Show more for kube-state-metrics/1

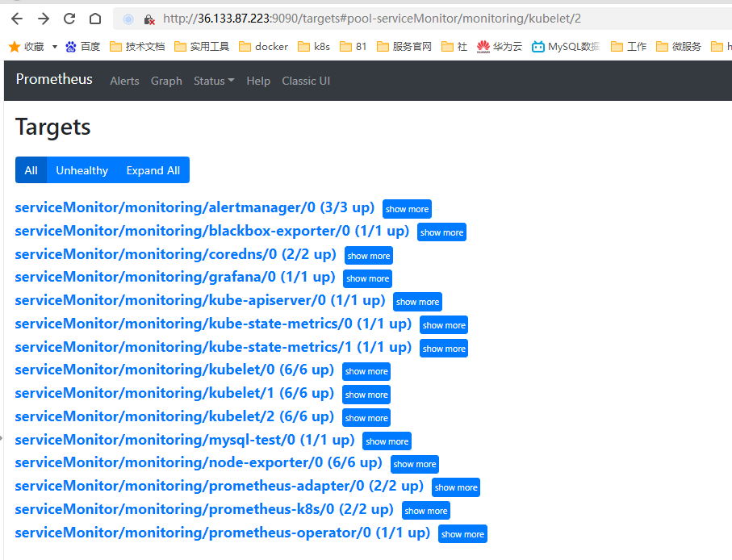pyautogui.click(x=444, y=349)
